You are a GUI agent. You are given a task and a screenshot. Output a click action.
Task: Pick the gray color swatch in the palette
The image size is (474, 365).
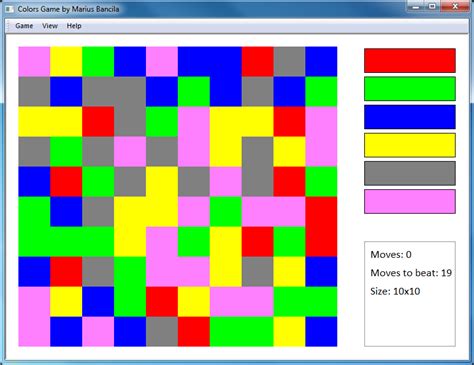tap(410, 173)
